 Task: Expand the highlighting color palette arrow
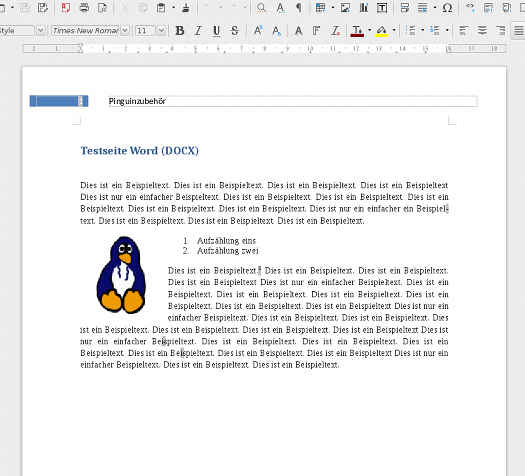pos(394,30)
